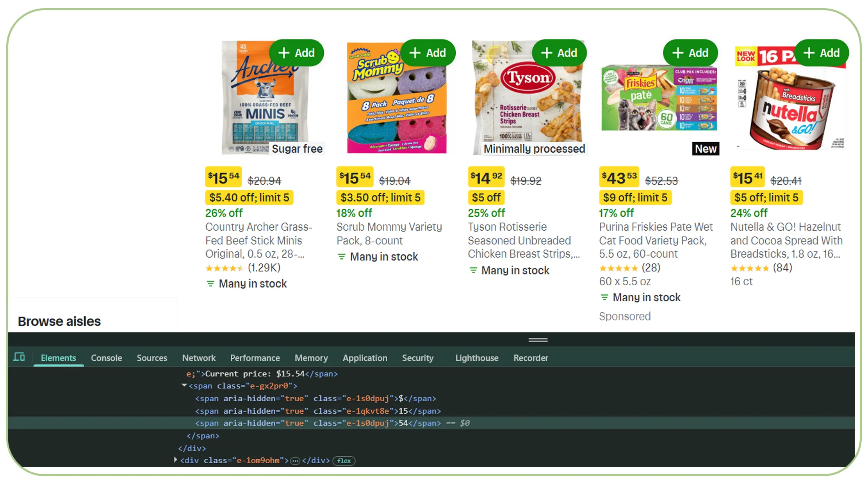Viewport: 868px width, 484px height.
Task: Open Purina Friskies Pate Wet Cat Food title
Action: 656,240
